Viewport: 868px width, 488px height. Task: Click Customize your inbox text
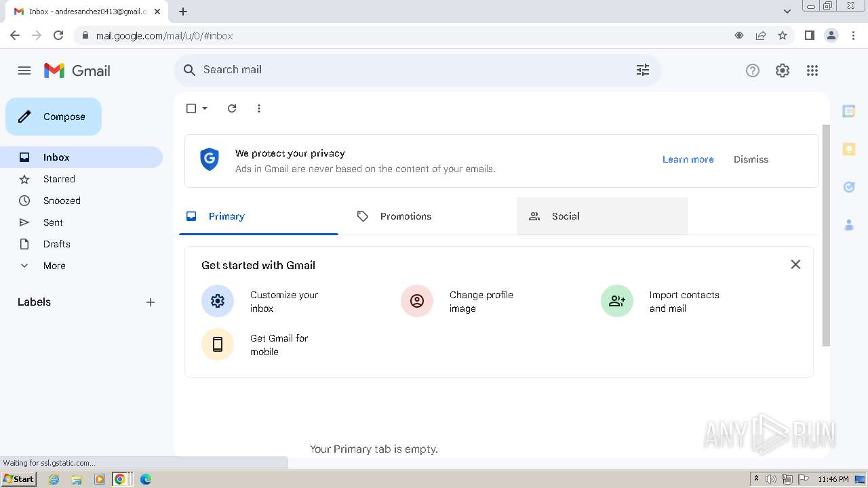[284, 302]
